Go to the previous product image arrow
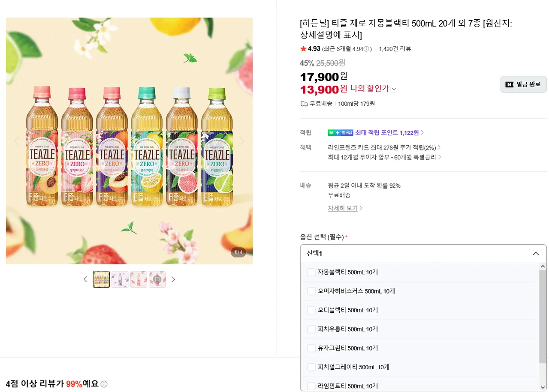This screenshot has height=392, width=549. pos(17,141)
